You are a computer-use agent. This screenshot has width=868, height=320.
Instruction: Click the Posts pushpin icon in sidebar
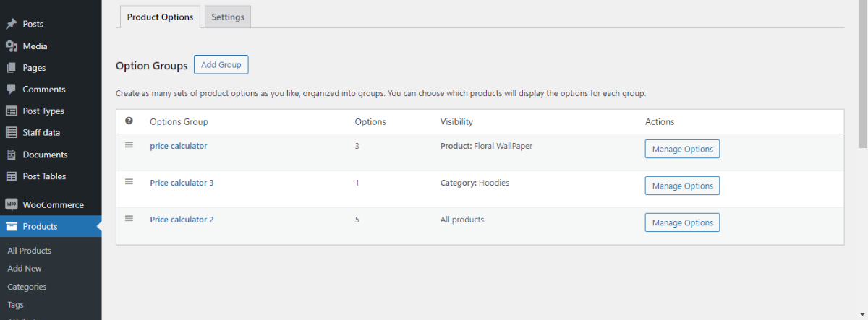(11, 24)
